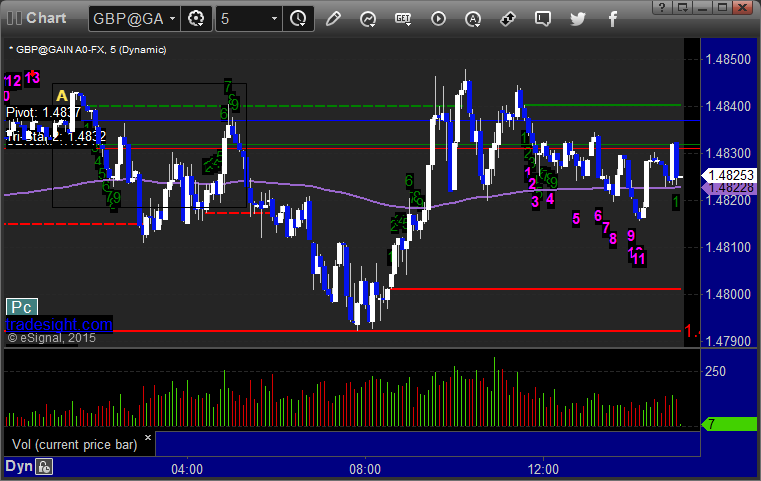The image size is (761, 481).
Task: Click the 1.48400 price axis label
Action: tap(728, 106)
